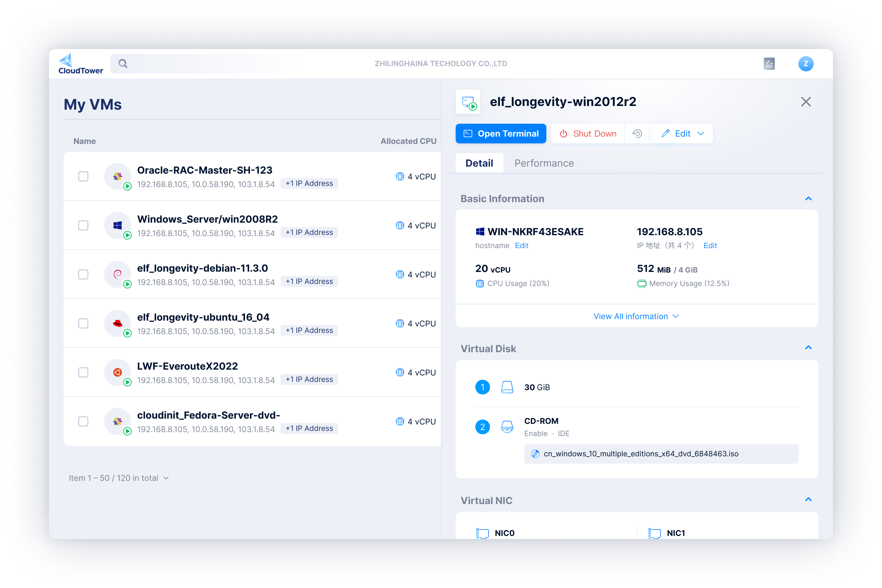Click the CloudTower logo
The width and height of the screenshot is (882, 588).
click(81, 64)
